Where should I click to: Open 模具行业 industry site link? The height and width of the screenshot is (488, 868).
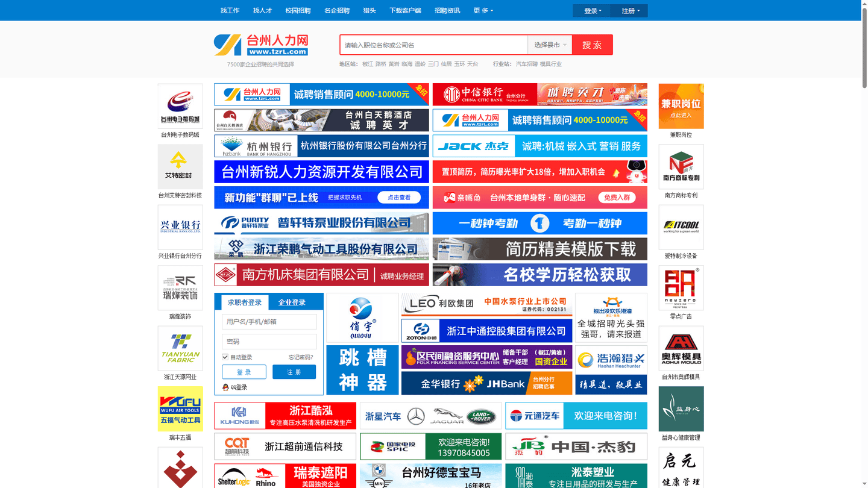[x=550, y=64]
